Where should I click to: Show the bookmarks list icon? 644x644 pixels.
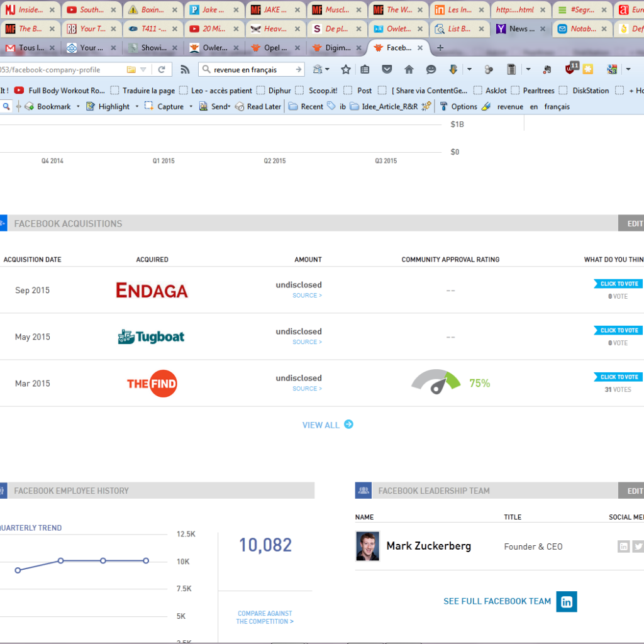(x=365, y=69)
